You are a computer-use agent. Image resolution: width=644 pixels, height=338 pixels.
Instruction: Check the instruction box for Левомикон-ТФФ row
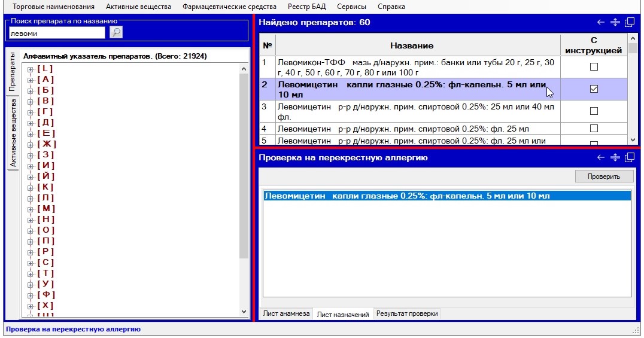click(x=594, y=66)
